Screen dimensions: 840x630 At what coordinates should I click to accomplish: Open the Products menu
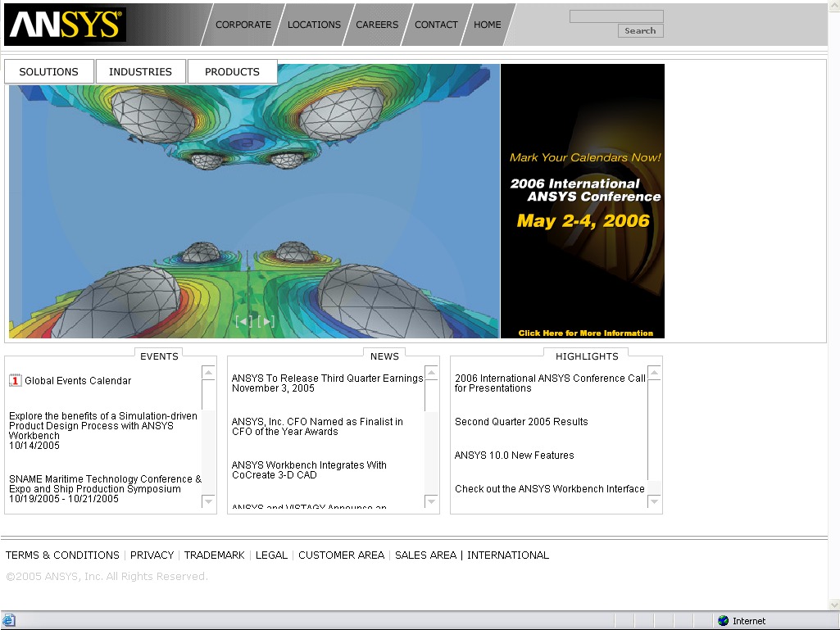232,72
